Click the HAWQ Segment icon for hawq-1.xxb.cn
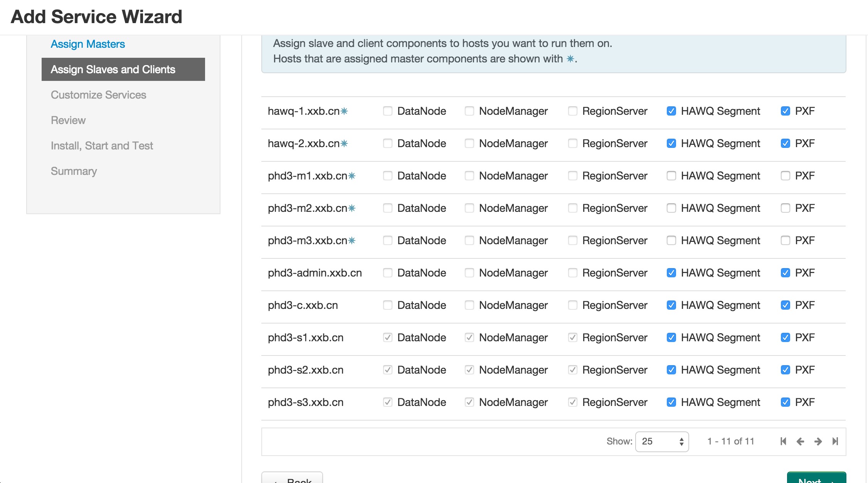 click(671, 111)
